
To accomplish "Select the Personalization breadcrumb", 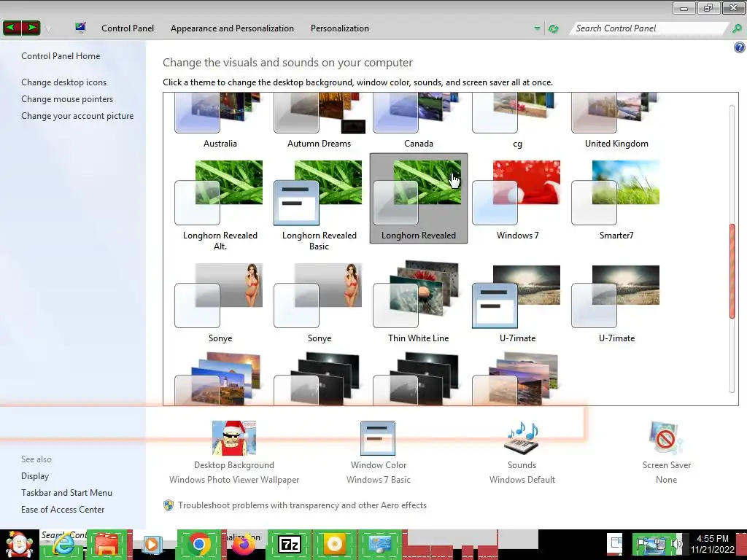I will click(x=340, y=28).
